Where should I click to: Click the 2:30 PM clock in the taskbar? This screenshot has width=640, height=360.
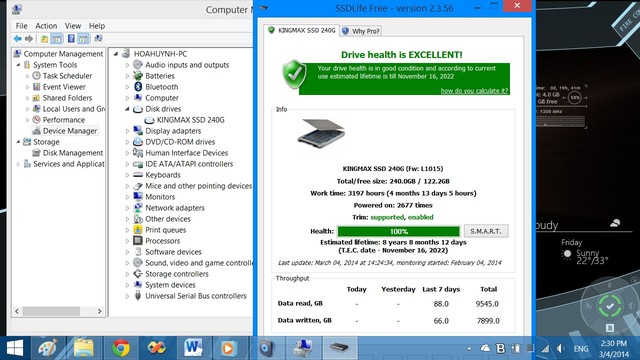[x=613, y=344]
